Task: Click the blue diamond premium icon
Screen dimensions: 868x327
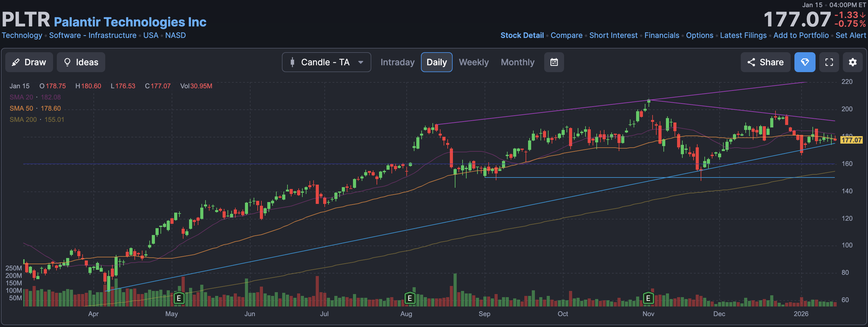Action: pyautogui.click(x=805, y=62)
